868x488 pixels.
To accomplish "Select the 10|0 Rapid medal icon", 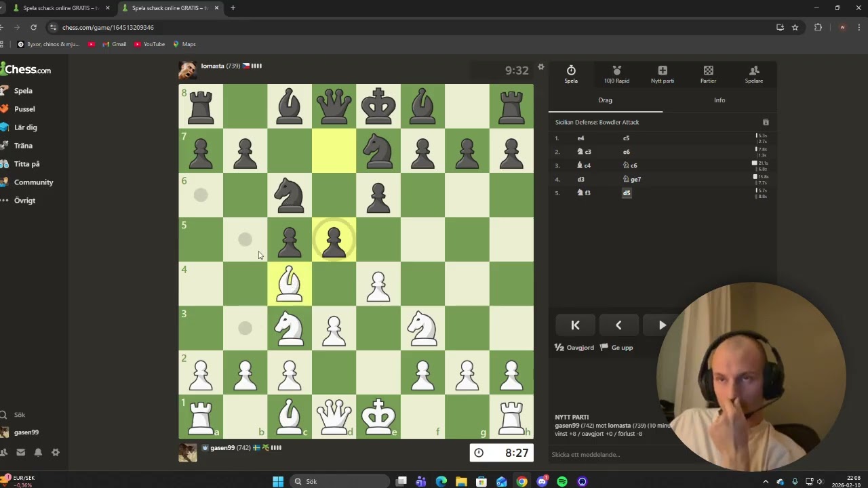I will coord(616,75).
